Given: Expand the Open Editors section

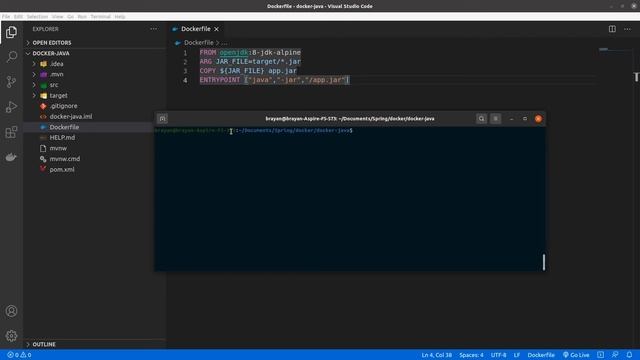Looking at the screenshot, I should coord(51,42).
